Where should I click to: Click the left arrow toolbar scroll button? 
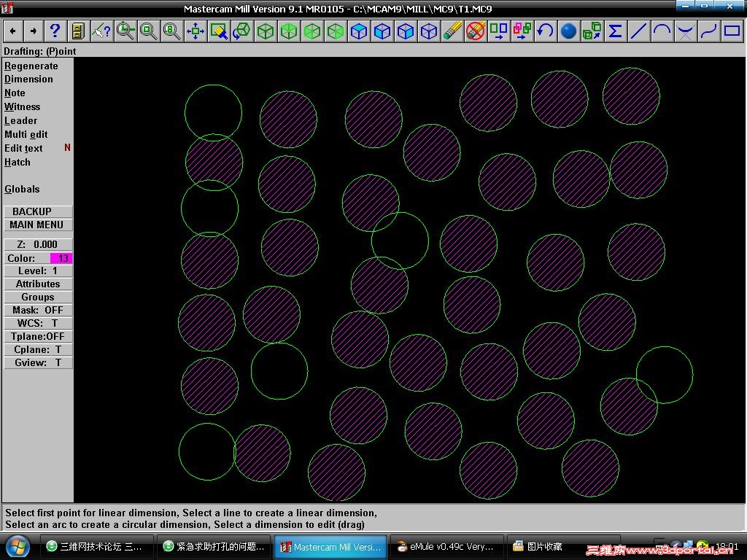pyautogui.click(x=13, y=31)
